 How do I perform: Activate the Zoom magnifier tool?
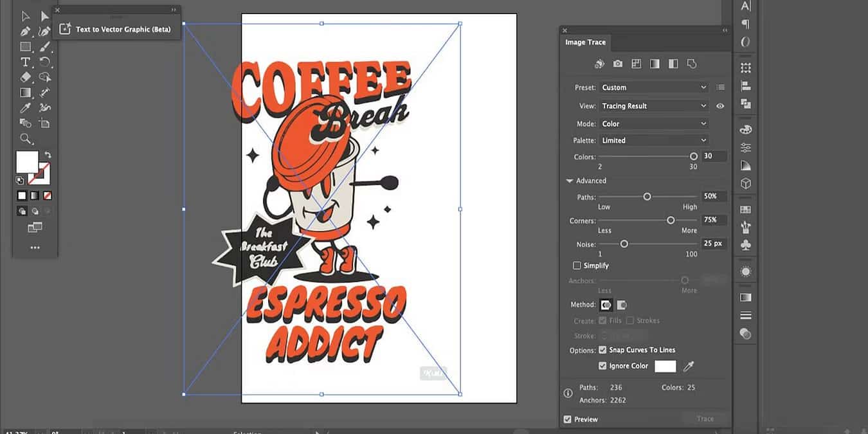point(25,139)
